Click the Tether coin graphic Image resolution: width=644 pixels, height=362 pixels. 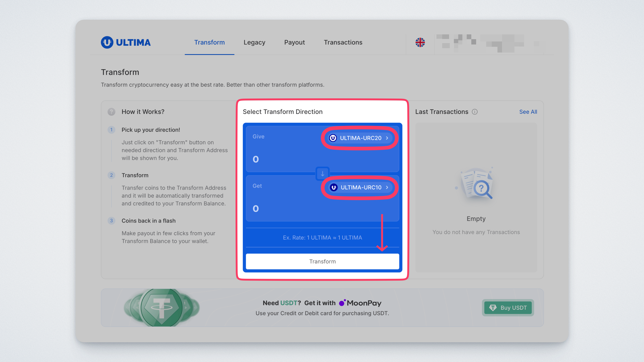tap(161, 307)
